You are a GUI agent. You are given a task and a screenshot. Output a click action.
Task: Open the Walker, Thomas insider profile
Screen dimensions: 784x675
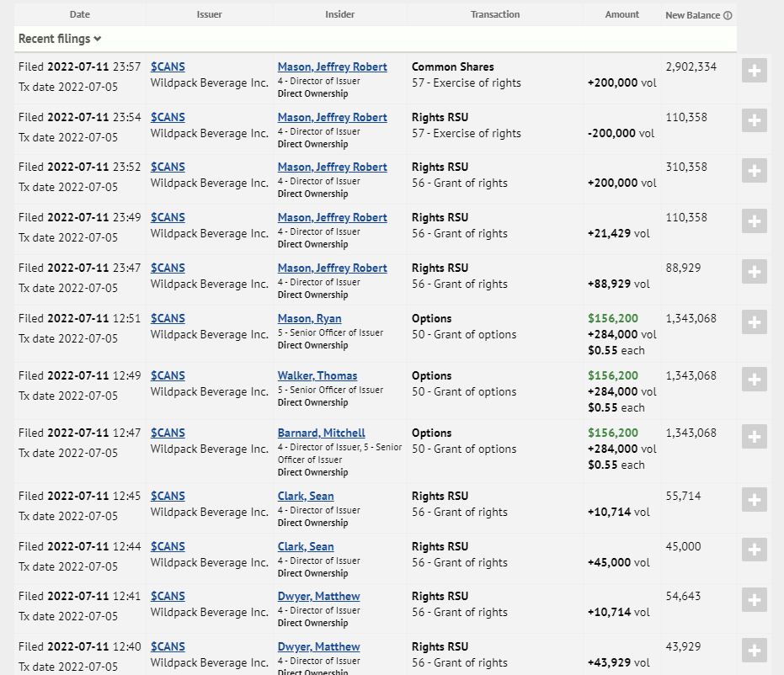pos(317,375)
